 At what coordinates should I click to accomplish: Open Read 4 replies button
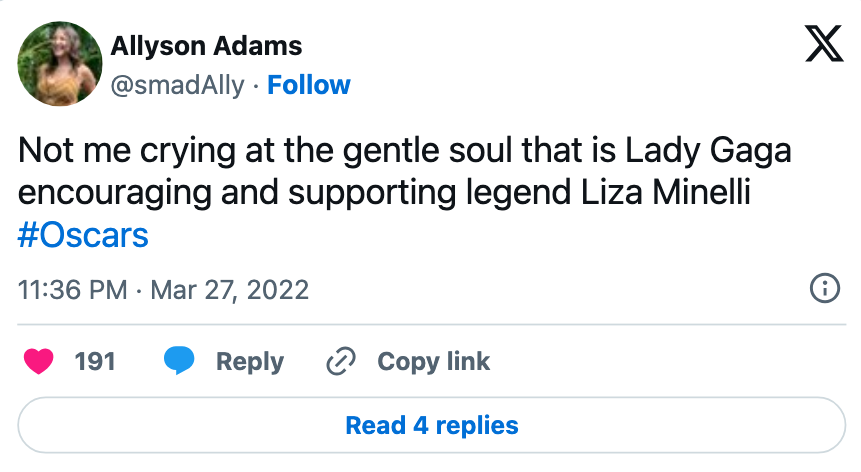coord(431,425)
